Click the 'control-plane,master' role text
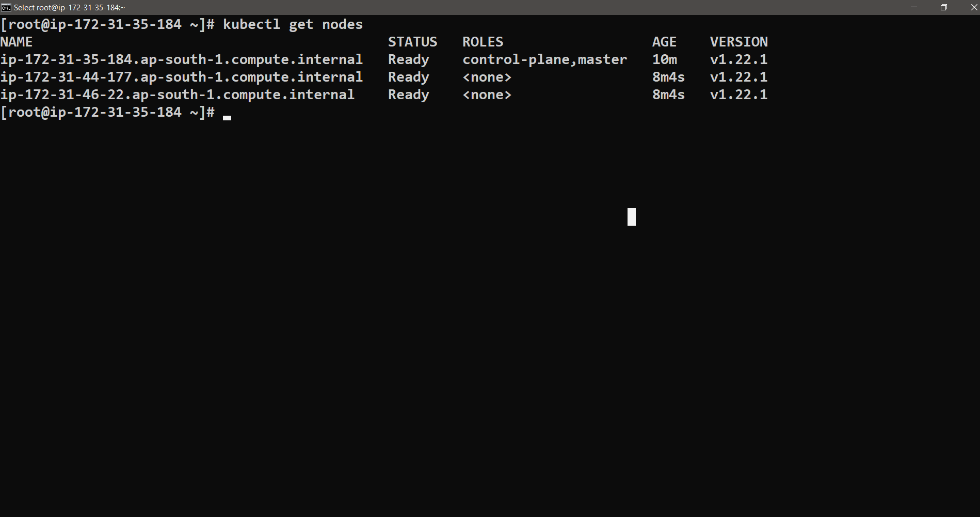The image size is (980, 517). pyautogui.click(x=545, y=60)
